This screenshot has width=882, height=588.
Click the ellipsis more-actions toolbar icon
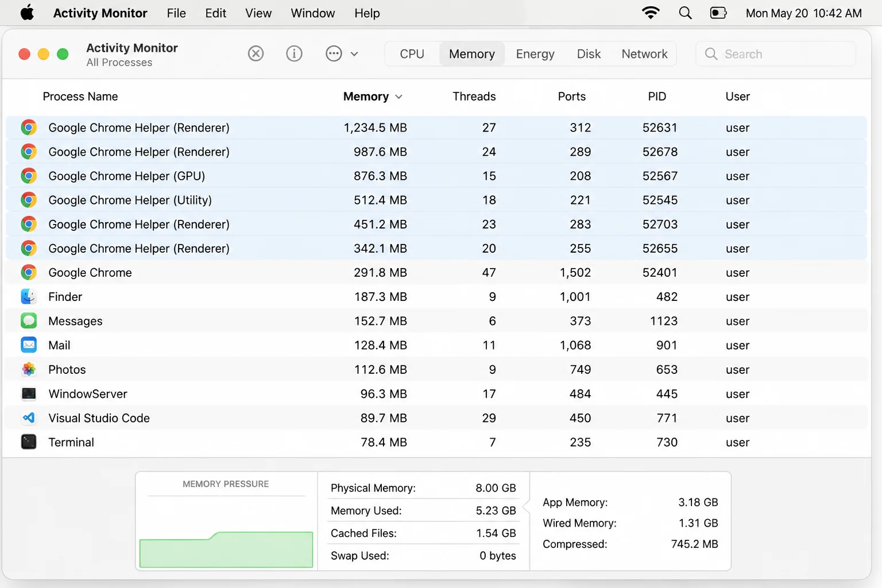pyautogui.click(x=334, y=53)
